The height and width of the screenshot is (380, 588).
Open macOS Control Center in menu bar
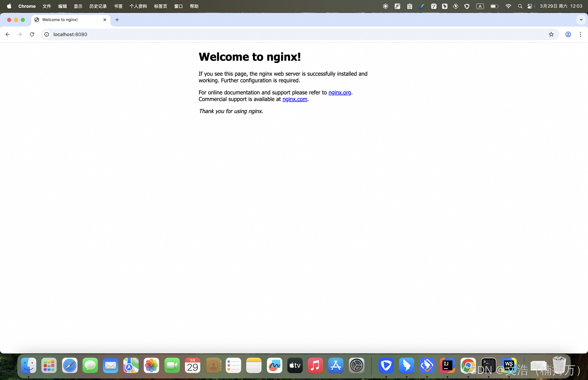point(529,6)
